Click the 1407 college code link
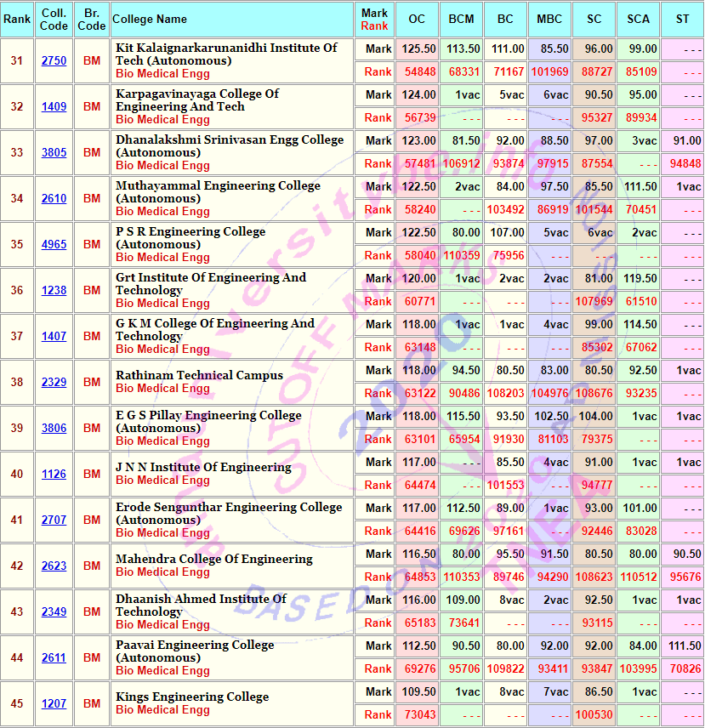 (54, 337)
